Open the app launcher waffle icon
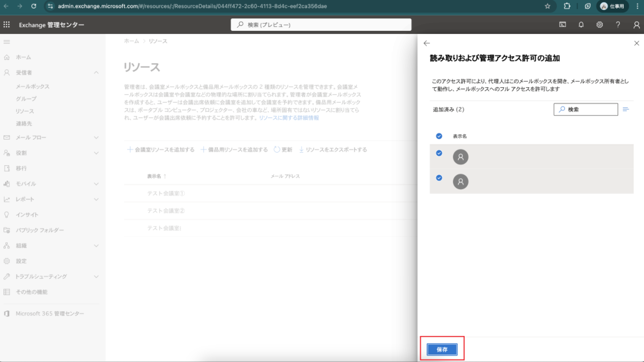Viewport: 644px width, 362px height. point(7,25)
